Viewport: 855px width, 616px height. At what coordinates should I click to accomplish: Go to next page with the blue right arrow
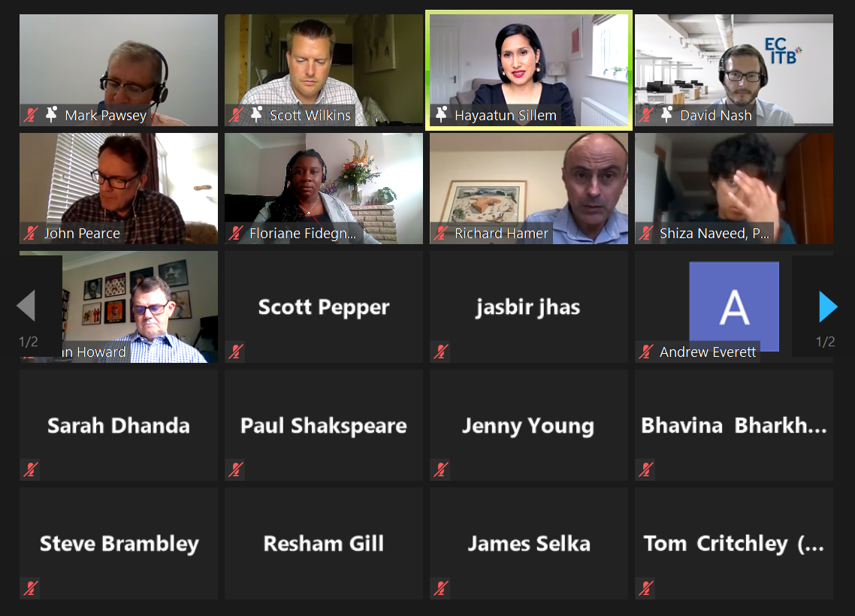click(x=828, y=306)
